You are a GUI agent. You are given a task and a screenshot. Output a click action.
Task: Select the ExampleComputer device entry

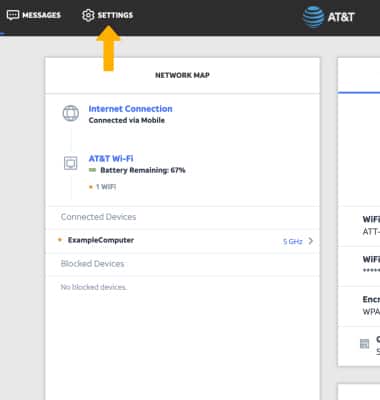182,241
